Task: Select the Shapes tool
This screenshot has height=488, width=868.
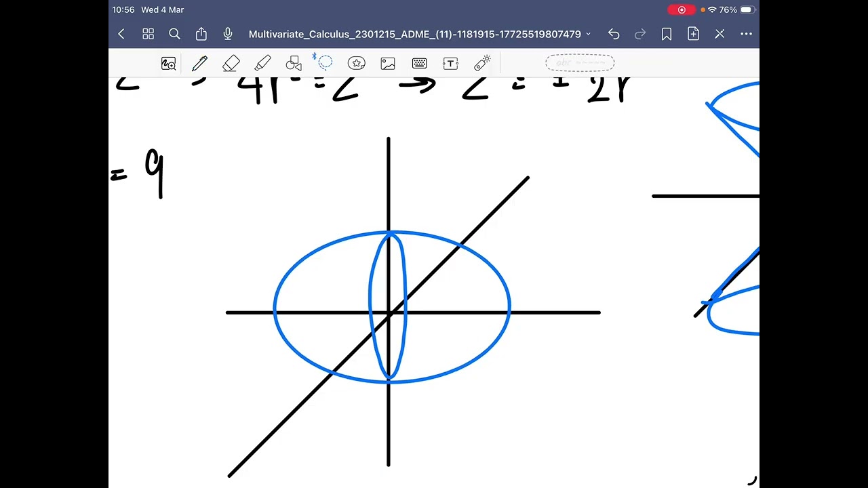Action: click(x=294, y=64)
